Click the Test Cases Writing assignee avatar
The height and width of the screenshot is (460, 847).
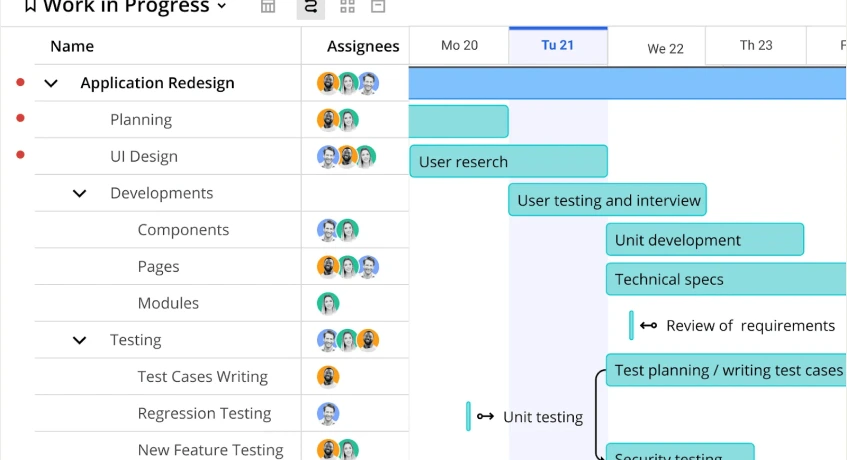[x=327, y=377]
